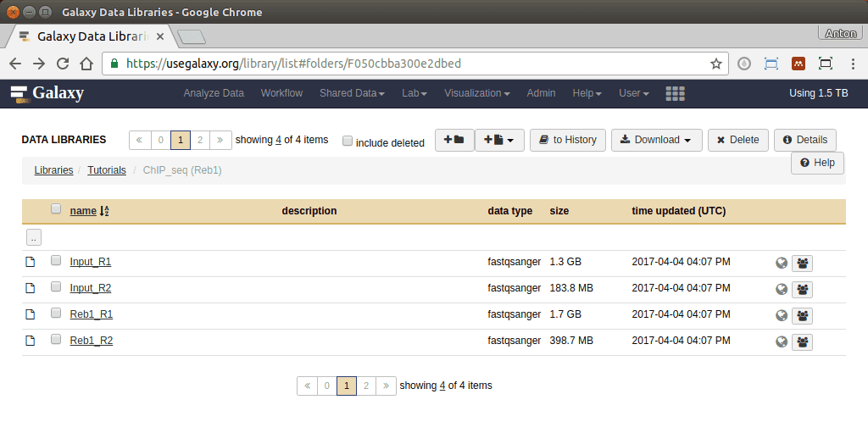Click the Galaxy logo home icon
Viewport: 868px width, 433px height.
tap(47, 93)
